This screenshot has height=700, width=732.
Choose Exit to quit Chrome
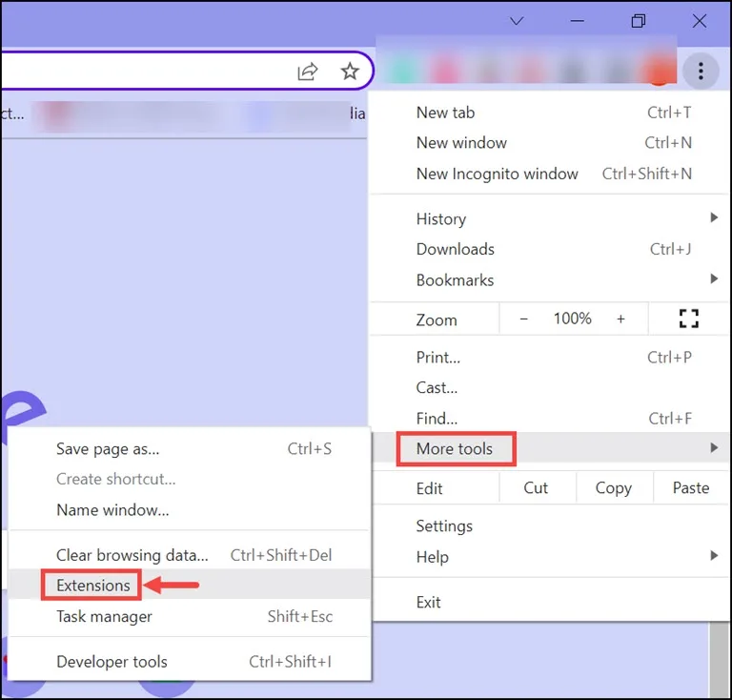[550, 603]
